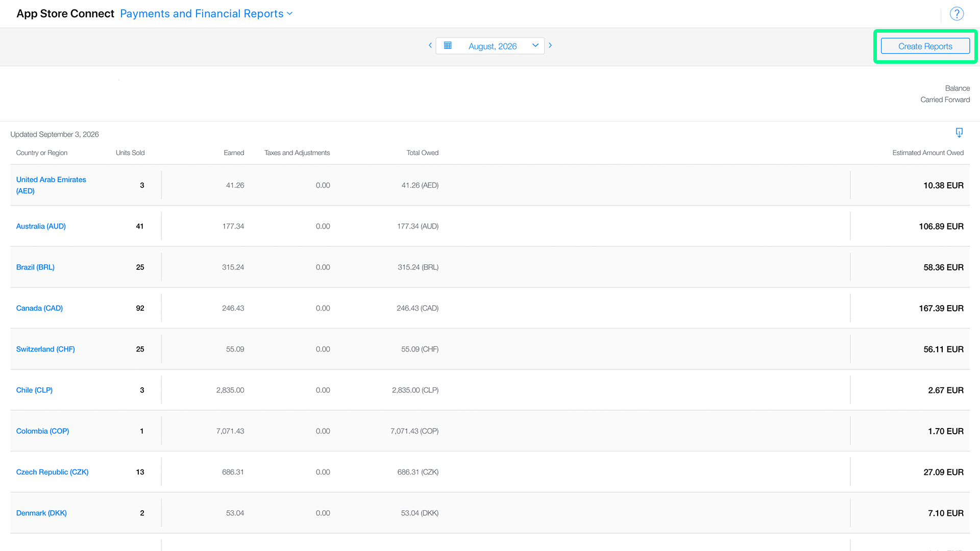Select the 2.67 EUR estimated amount
Image resolution: width=980 pixels, height=551 pixels.
point(946,390)
